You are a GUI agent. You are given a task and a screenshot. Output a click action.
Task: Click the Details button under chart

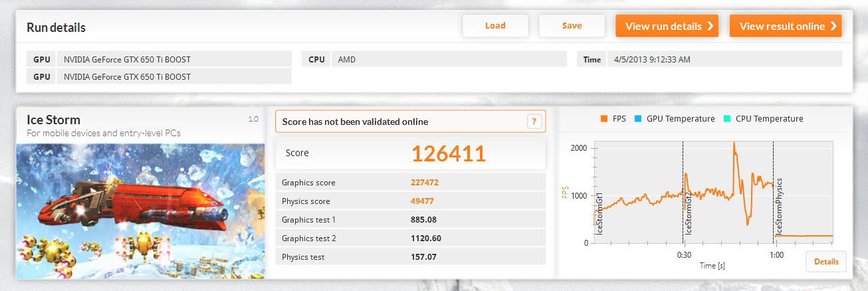[826, 262]
